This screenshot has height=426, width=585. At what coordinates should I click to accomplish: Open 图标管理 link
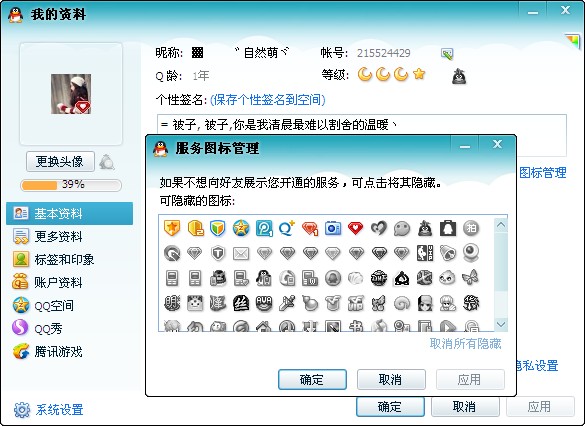(543, 173)
